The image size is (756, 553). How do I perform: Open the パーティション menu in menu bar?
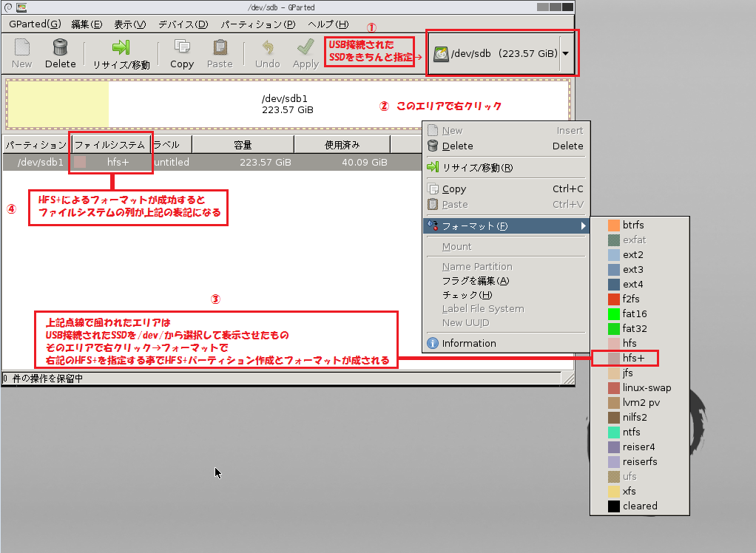click(257, 24)
